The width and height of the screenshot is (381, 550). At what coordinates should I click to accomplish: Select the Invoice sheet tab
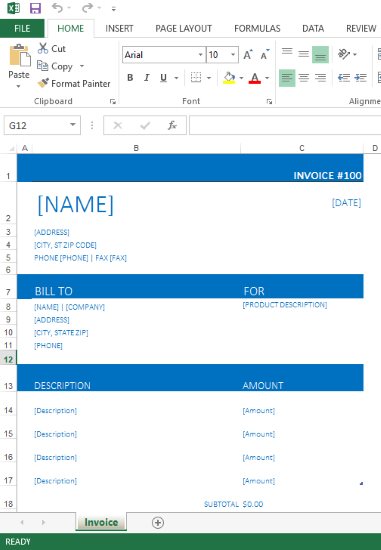point(101,522)
